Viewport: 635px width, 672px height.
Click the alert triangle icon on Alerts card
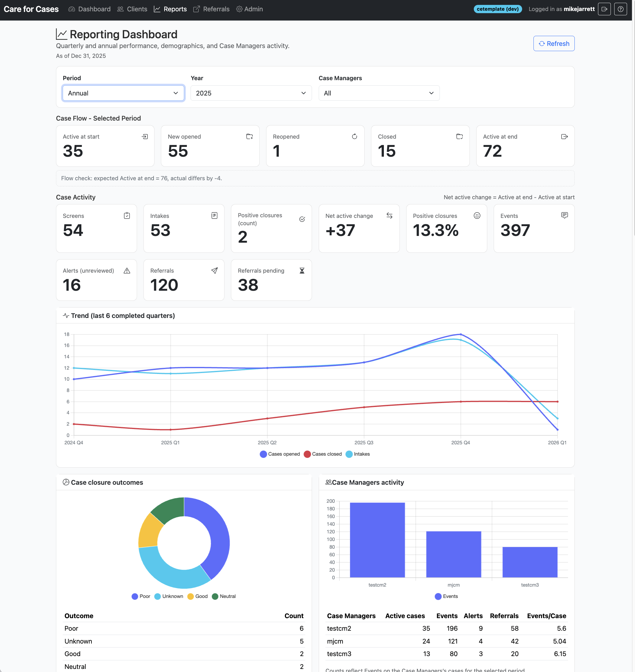click(127, 271)
